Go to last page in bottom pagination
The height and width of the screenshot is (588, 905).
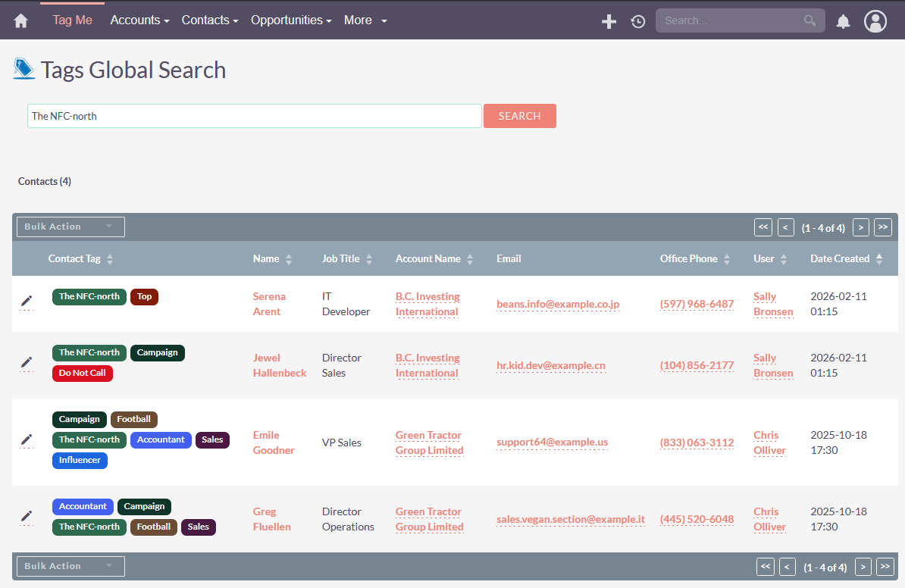[885, 567]
